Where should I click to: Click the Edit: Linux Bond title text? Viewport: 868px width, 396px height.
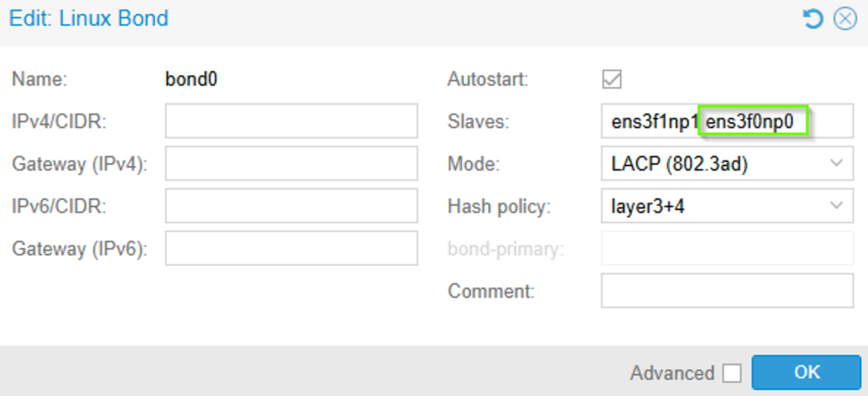[x=88, y=18]
